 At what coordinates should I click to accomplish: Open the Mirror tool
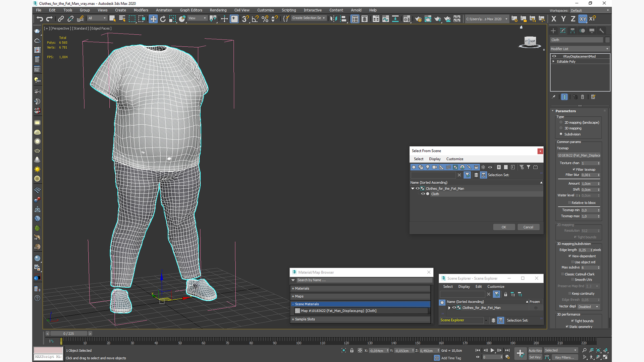coord(333,19)
